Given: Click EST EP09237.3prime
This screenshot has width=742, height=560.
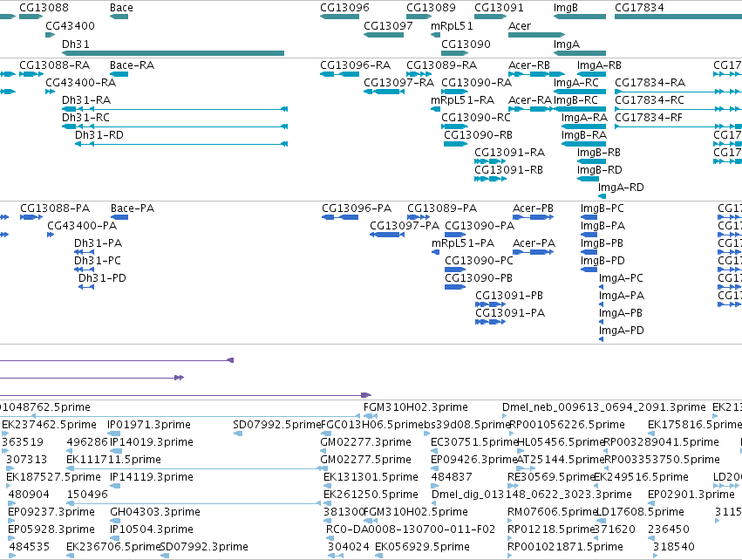Looking at the screenshot, I should pos(11,521).
